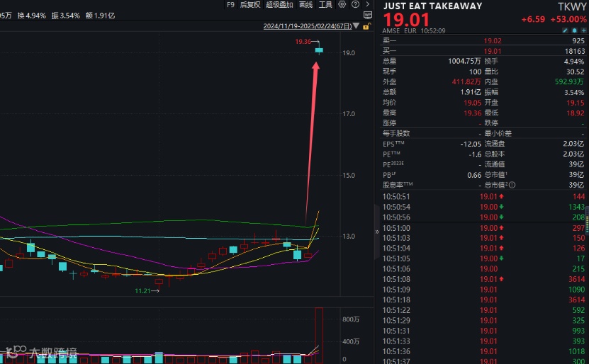The image size is (589, 364).
Task: Click the ticker symbol TKWY
Action: [x=572, y=7]
